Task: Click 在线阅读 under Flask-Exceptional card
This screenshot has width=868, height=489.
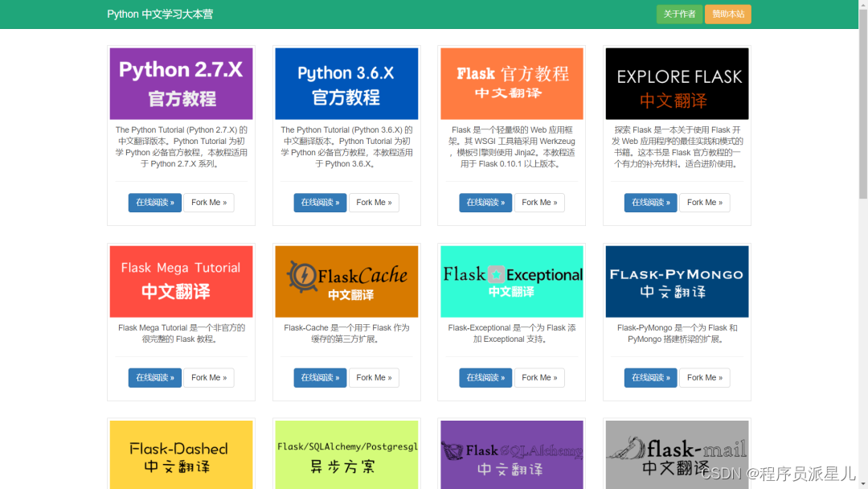Action: coord(485,378)
